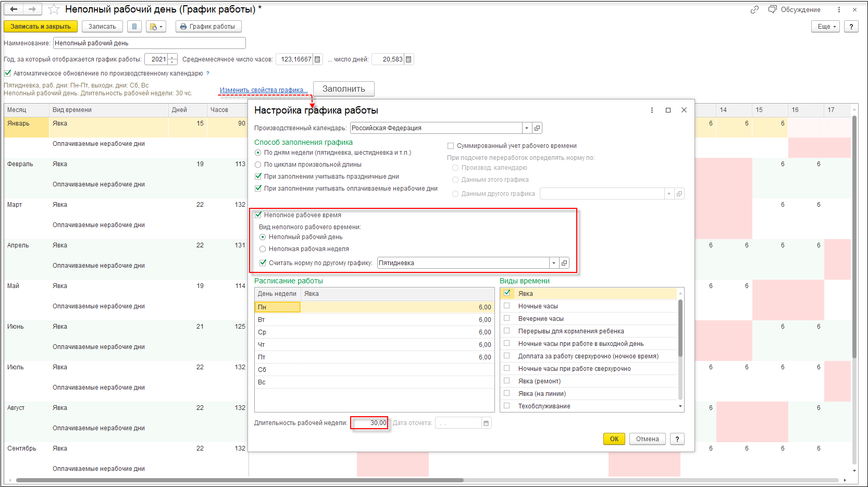868x487 pixels.
Task: Click Длительность рабочей недели field
Action: pos(369,423)
